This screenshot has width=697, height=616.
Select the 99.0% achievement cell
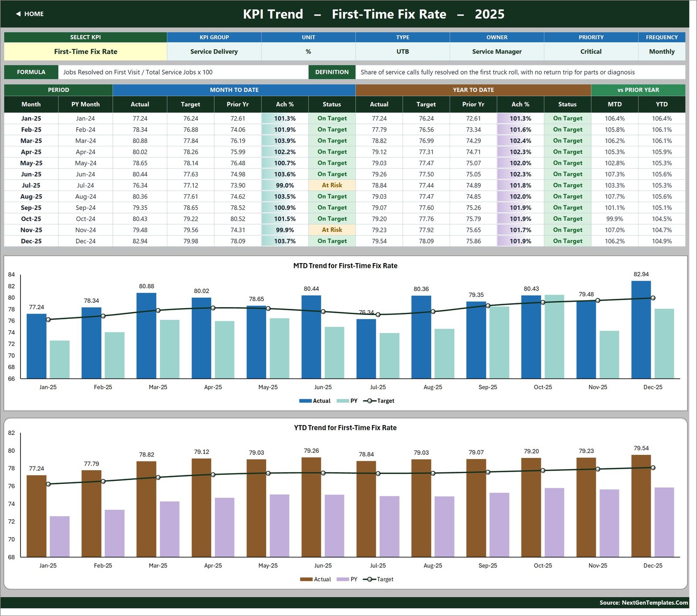[x=285, y=185]
